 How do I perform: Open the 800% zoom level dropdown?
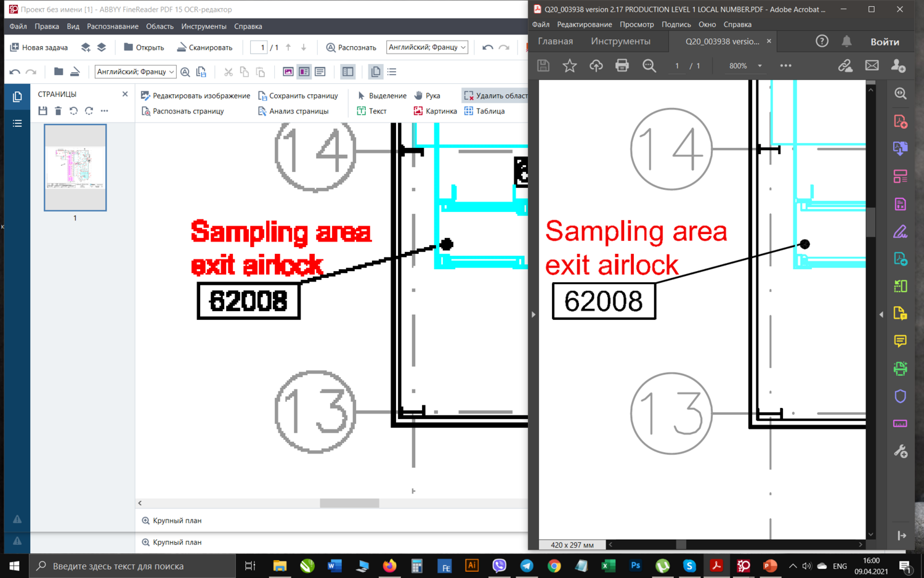(x=760, y=66)
